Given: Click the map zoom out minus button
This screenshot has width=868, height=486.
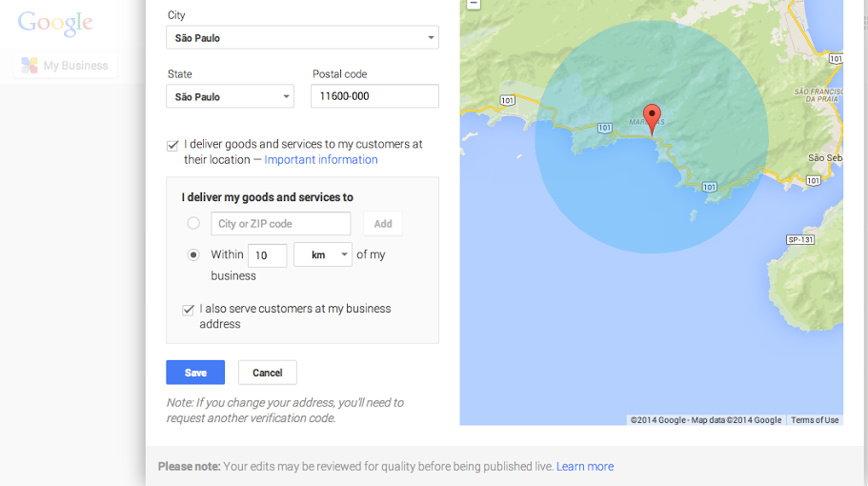Looking at the screenshot, I should tap(474, 4).
